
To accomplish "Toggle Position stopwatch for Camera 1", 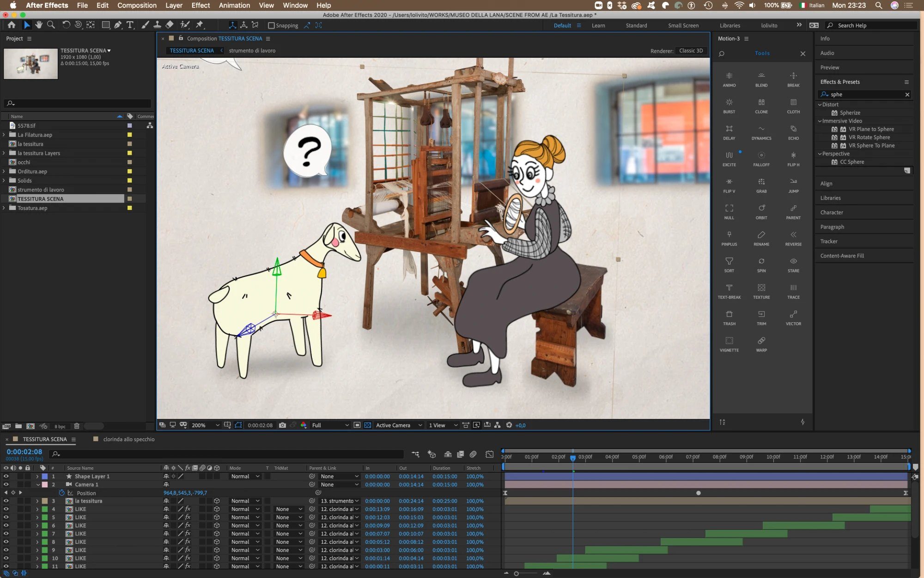I will pyautogui.click(x=62, y=493).
